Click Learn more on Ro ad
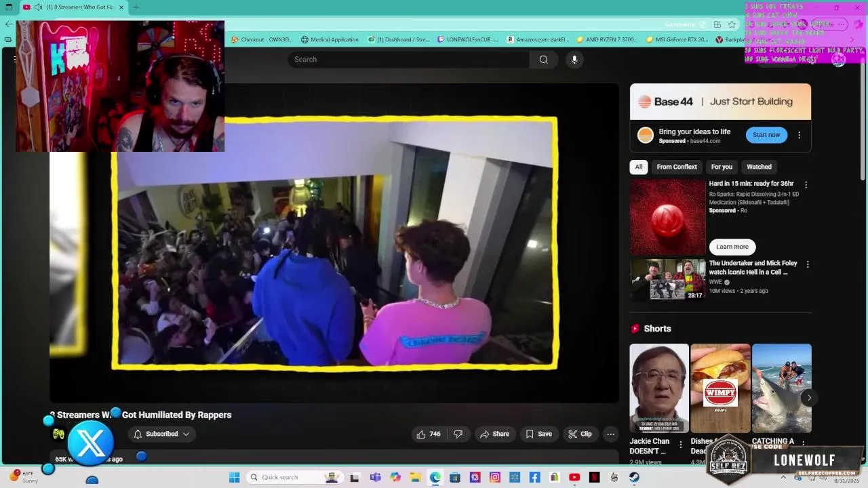 click(x=732, y=247)
